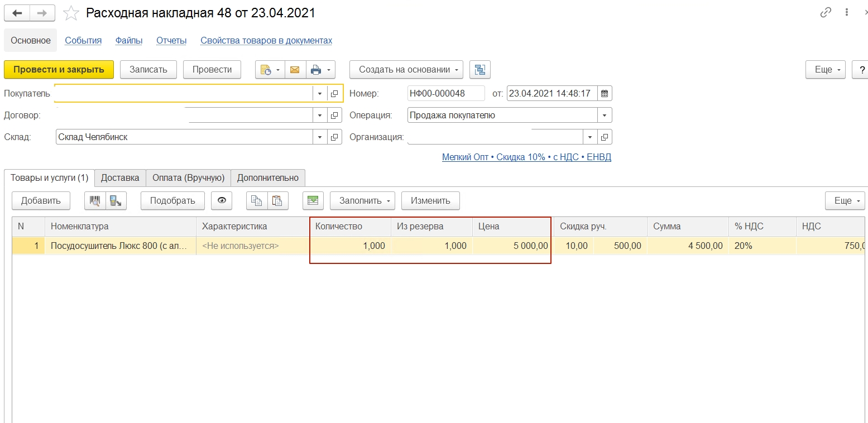This screenshot has height=423, width=868.
Task: Mark document as favorite with star
Action: pos(71,13)
